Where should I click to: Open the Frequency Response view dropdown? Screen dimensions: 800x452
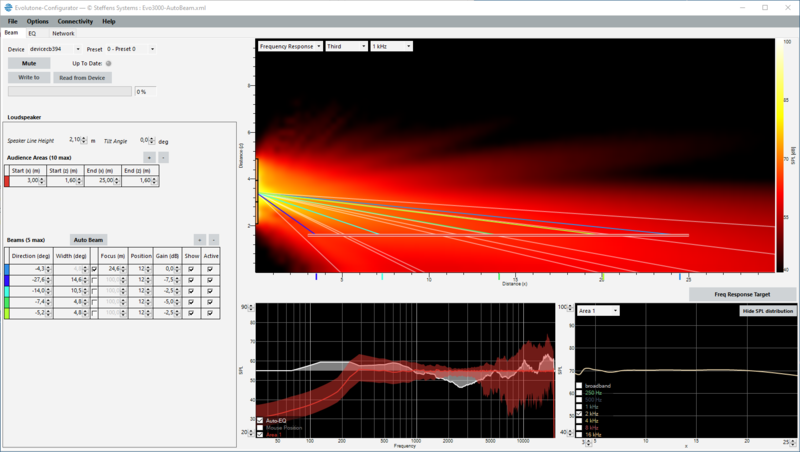[290, 46]
